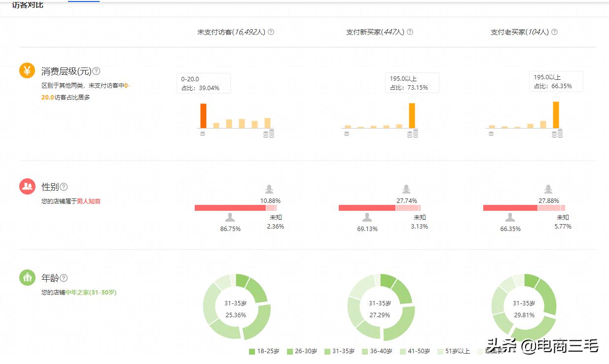Click single coin icon under 支付老买家 chart
The image size is (609, 364).
point(491,134)
